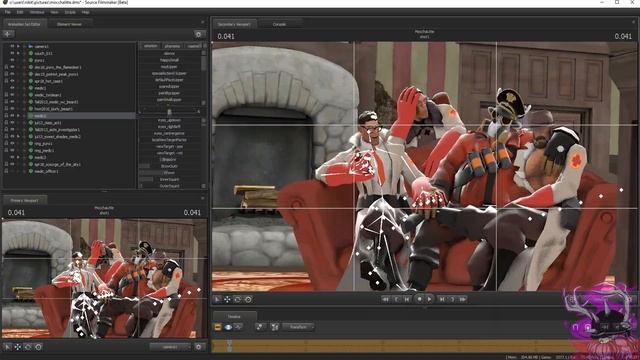Click the phoneme preset tab
Screen dimensions: 640x360
tap(172, 46)
